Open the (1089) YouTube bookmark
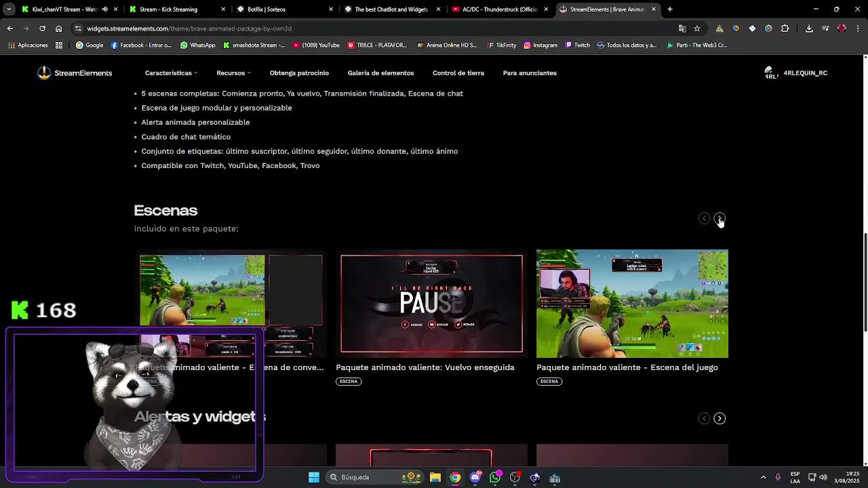Screen dimensions: 868x488 coord(316,45)
